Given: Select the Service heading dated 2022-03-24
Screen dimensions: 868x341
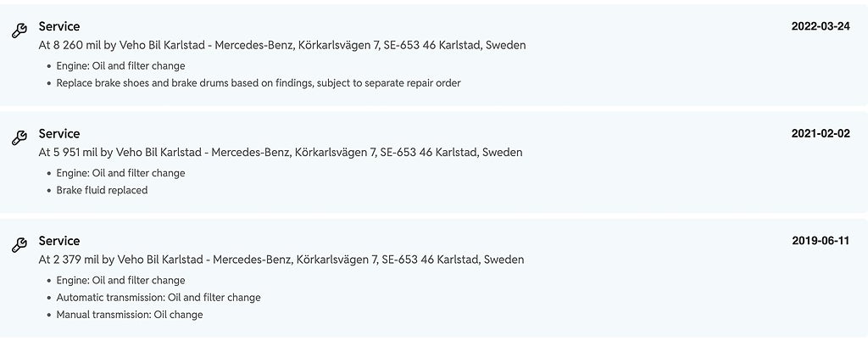Looking at the screenshot, I should (59, 26).
